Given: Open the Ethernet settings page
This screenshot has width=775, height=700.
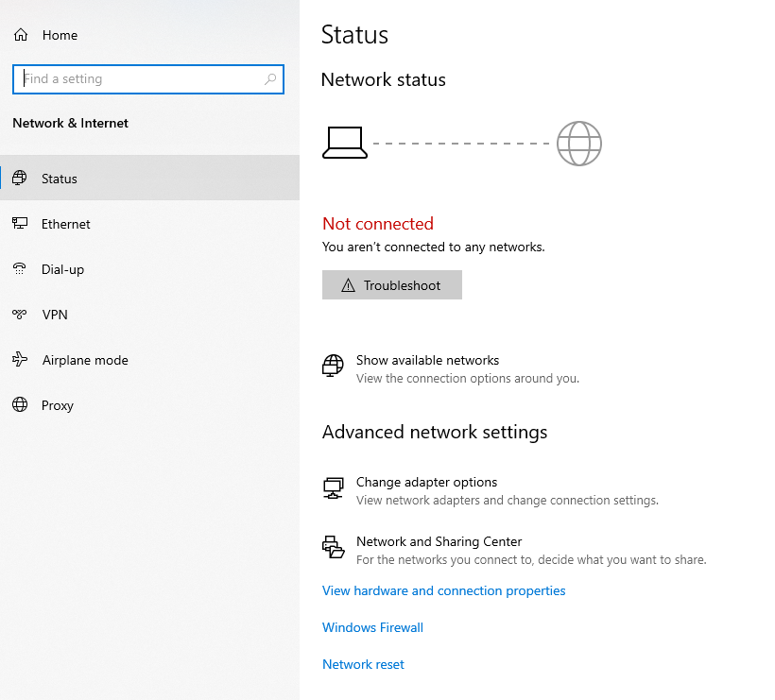Looking at the screenshot, I should (x=66, y=224).
